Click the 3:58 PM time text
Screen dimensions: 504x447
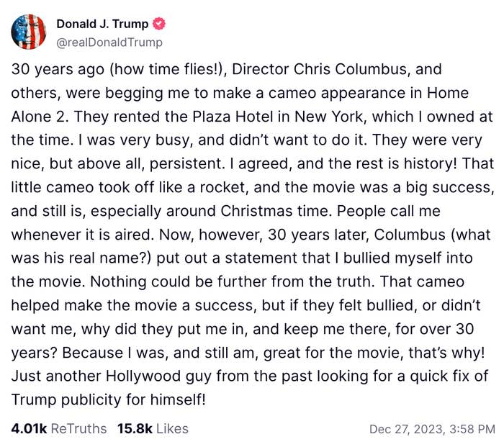472,429
